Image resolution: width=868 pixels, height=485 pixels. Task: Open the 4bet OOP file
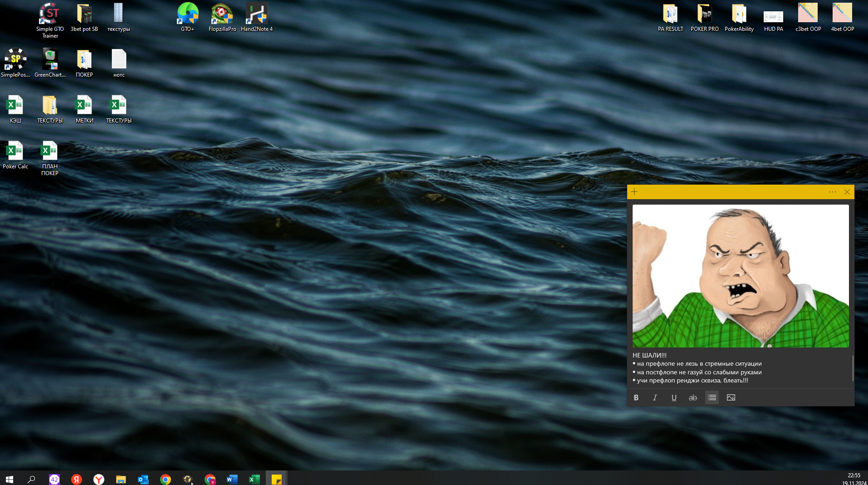pyautogui.click(x=843, y=17)
